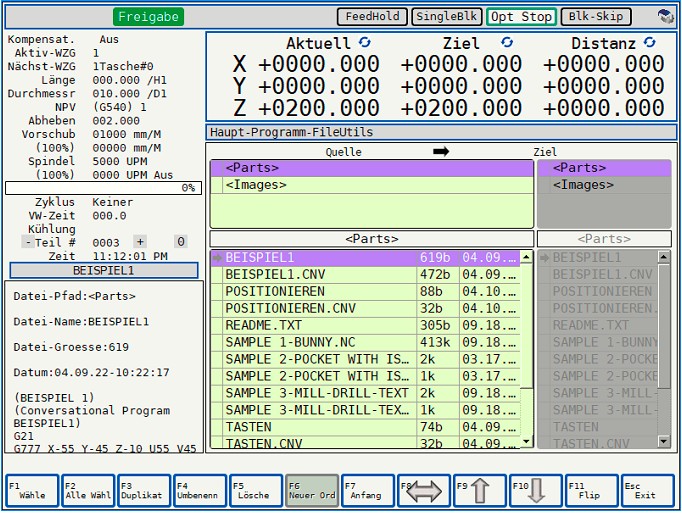
Task: Click source list scroll-down arrow
Action: [526, 442]
